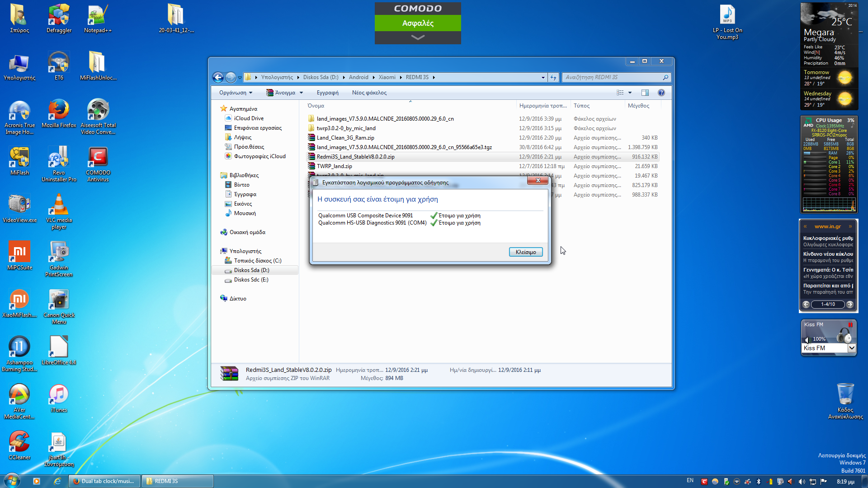This screenshot has width=868, height=488.
Task: Expand the change view options arrow
Action: tap(630, 93)
